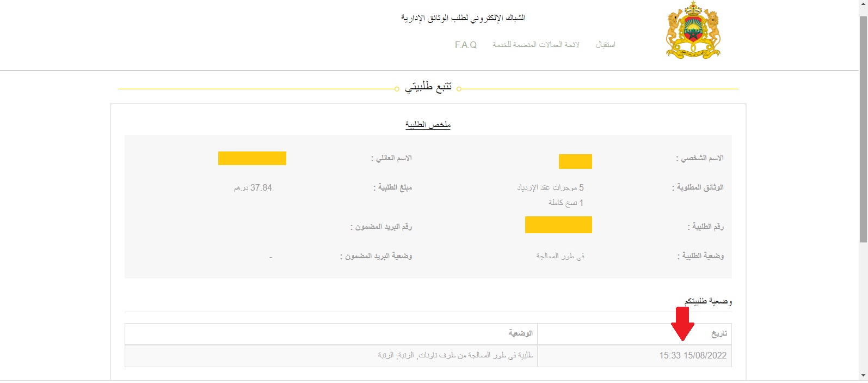This screenshot has width=868, height=383.
Task: Open the استقبال home menu item
Action: [x=605, y=45]
